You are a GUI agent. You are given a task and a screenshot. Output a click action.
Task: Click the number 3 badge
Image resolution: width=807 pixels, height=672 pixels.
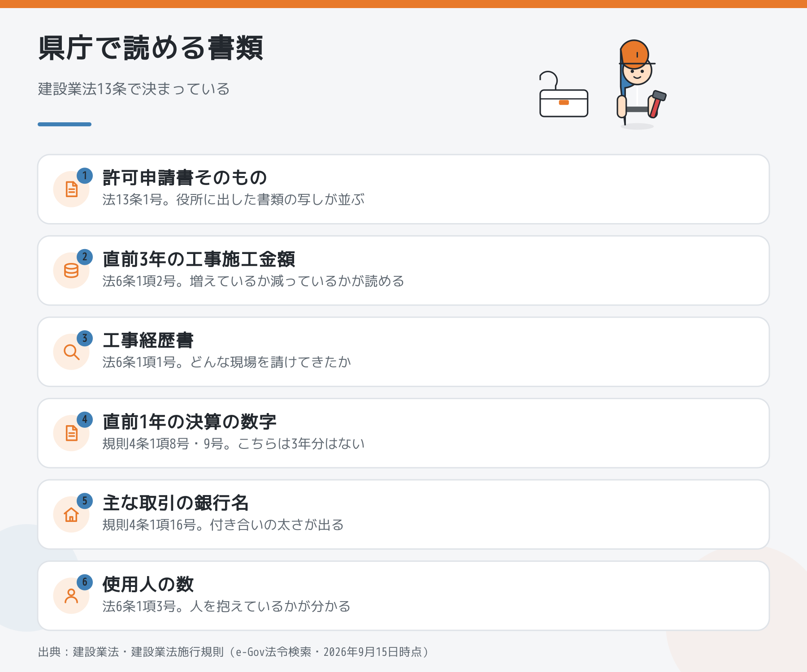pos(85,338)
